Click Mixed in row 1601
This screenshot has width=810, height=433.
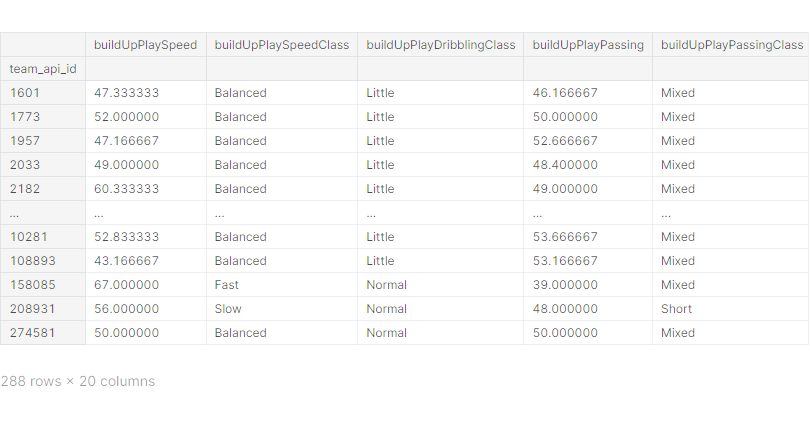pyautogui.click(x=678, y=93)
